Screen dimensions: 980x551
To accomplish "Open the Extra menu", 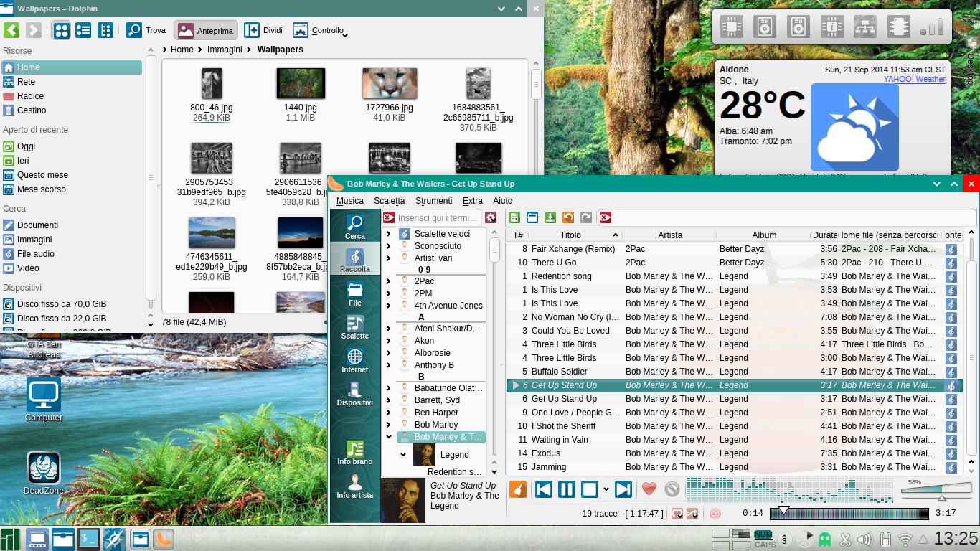I will pos(473,201).
